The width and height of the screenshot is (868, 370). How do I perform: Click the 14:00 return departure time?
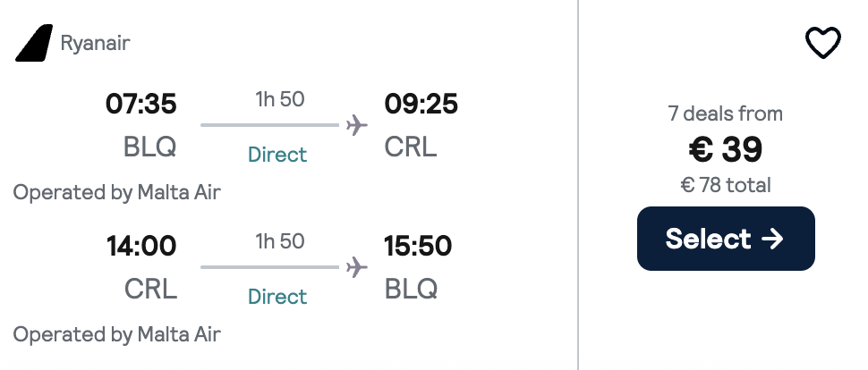click(141, 246)
